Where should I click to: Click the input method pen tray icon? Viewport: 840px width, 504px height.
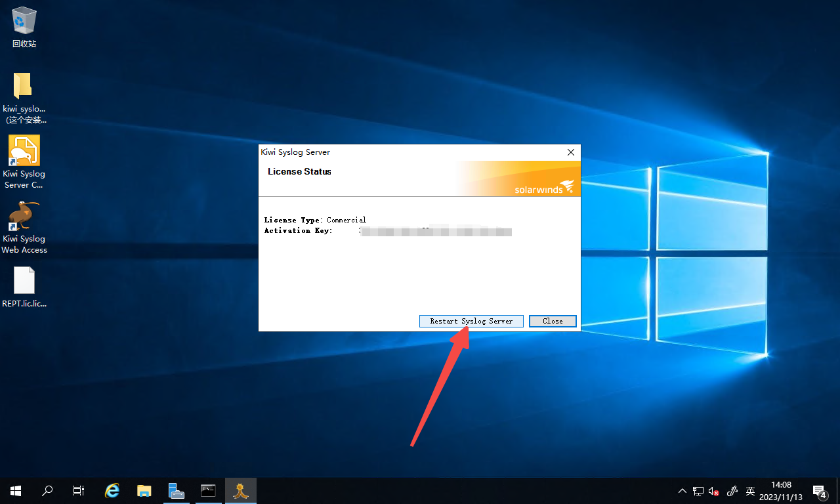tap(733, 491)
